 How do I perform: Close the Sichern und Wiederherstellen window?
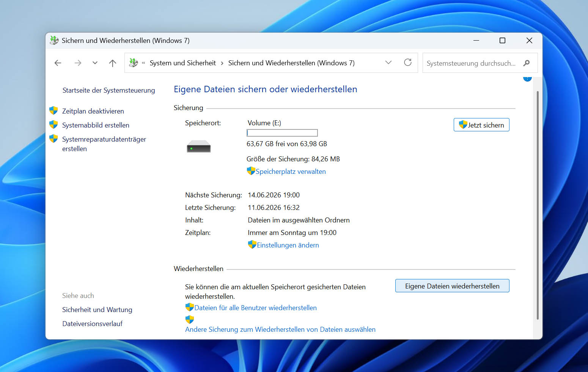pyautogui.click(x=529, y=40)
